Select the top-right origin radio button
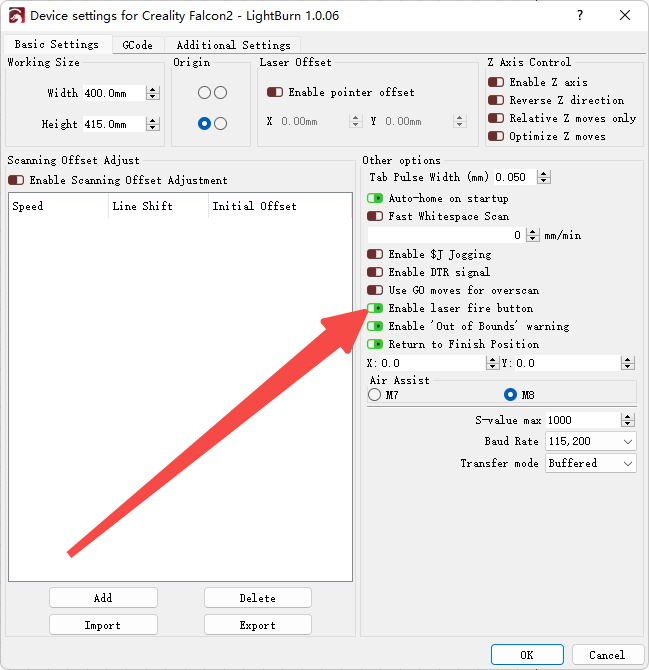This screenshot has width=649, height=670. (220, 92)
